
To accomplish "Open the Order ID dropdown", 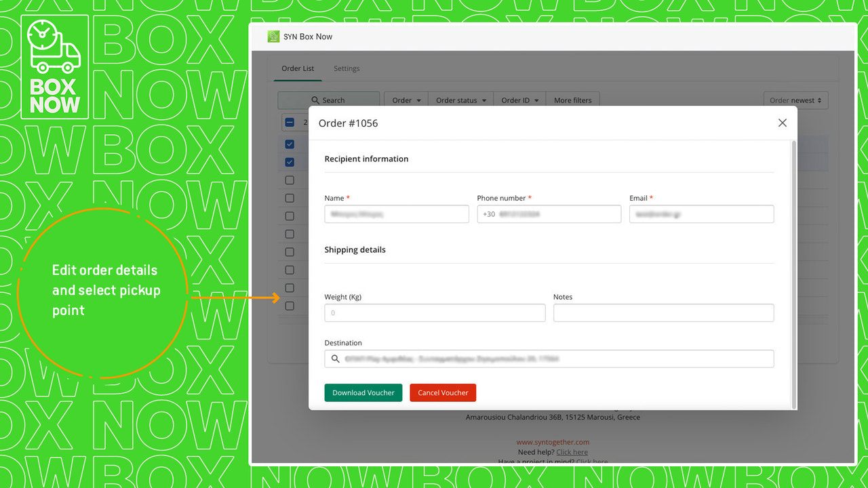I will point(519,100).
